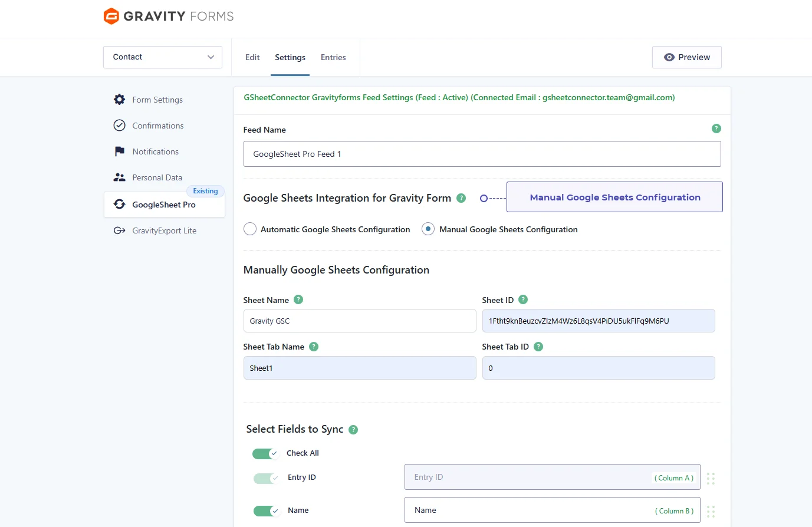Click the drag handle for Name row
The height and width of the screenshot is (527, 812).
(711, 511)
